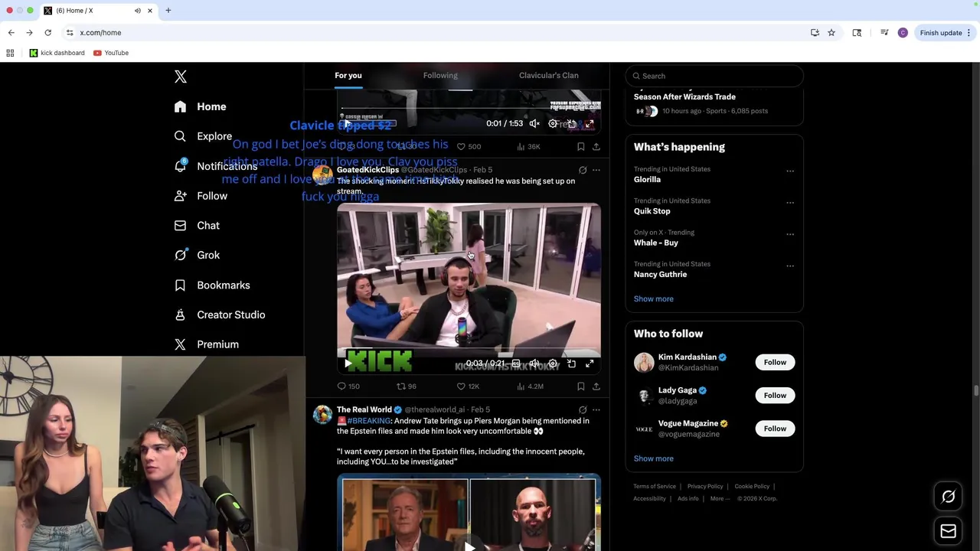Reply to GoatedKickClips post with 150 replies
The image size is (980, 551).
coord(348,386)
